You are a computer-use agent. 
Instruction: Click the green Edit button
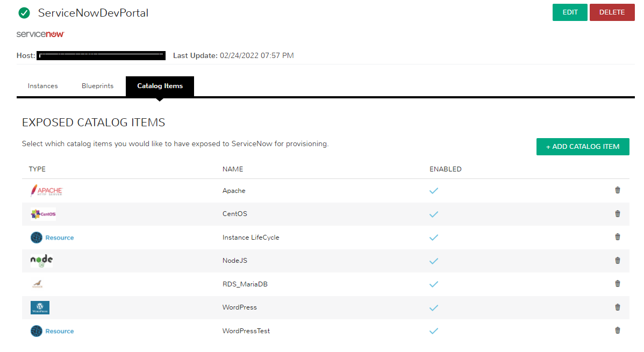point(570,12)
